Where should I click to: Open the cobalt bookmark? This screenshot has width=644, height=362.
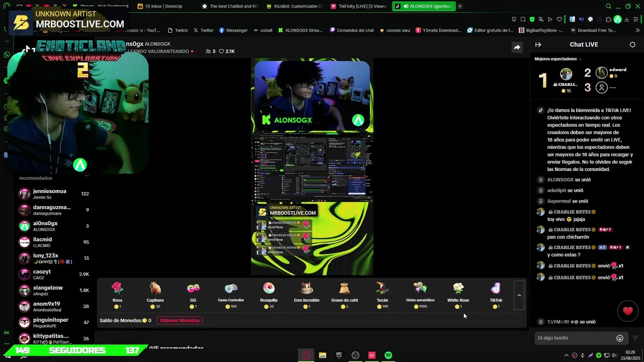[x=263, y=30]
